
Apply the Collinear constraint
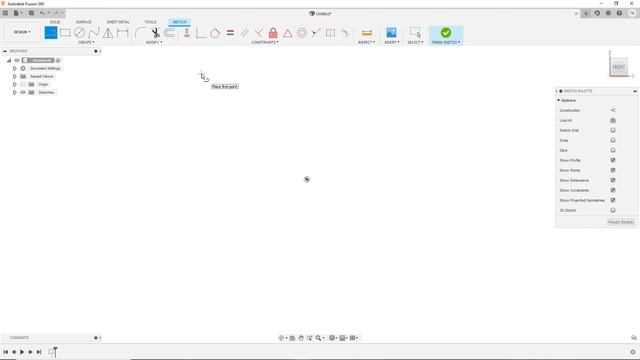316,33
